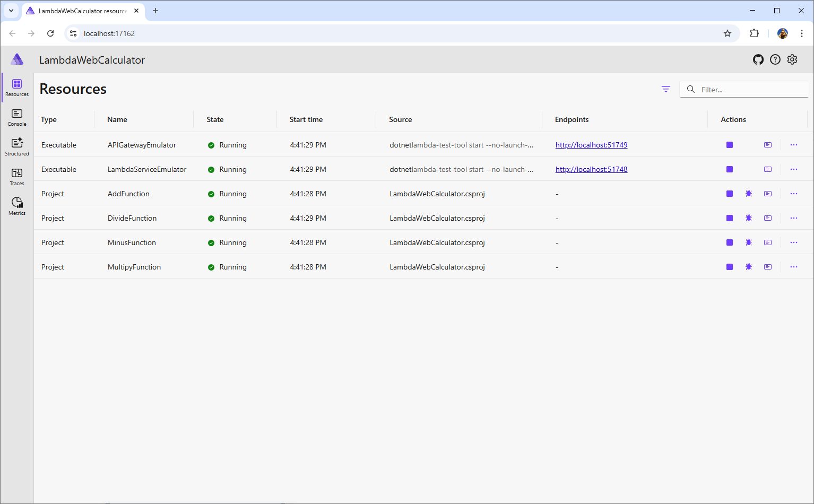Open more actions for DivideFunction
This screenshot has height=504, width=814.
[794, 218]
